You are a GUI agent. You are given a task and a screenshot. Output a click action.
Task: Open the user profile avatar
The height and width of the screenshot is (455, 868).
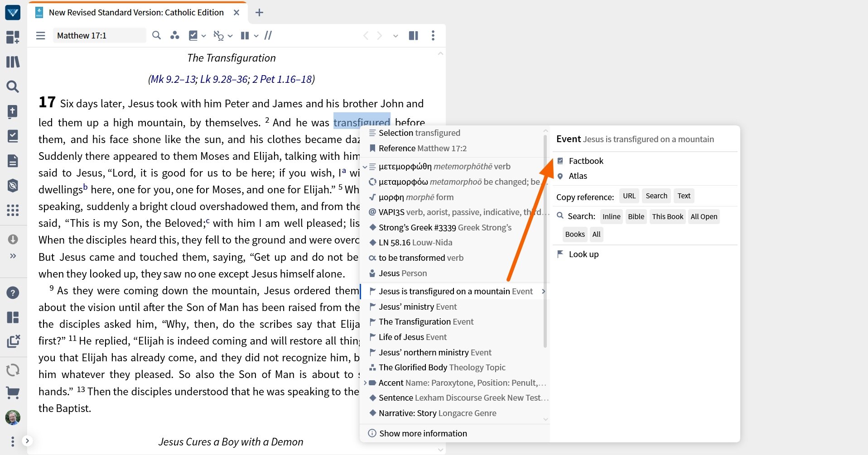coord(13,417)
